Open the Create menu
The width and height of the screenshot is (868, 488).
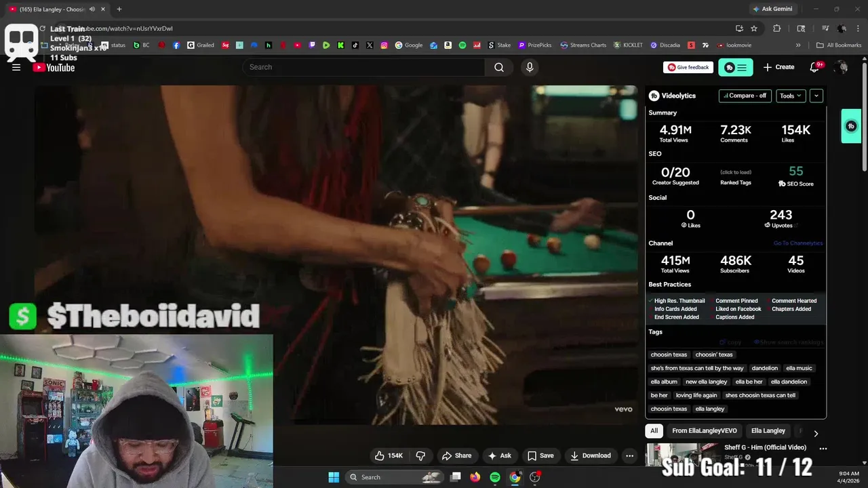pyautogui.click(x=778, y=67)
